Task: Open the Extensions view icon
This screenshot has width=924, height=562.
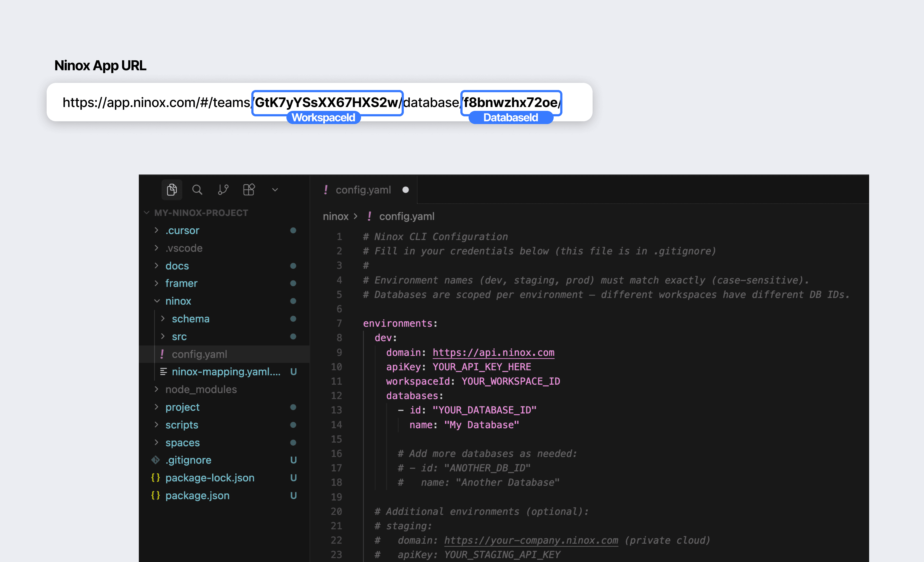Action: (249, 190)
